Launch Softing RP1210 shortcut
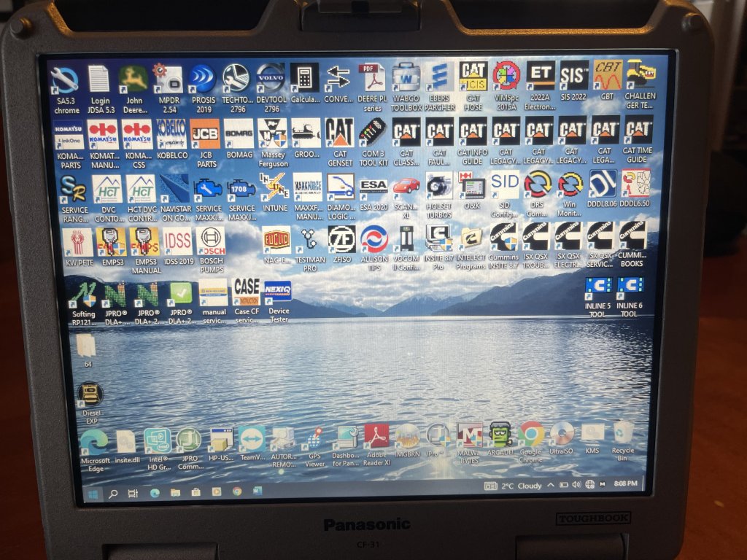Image resolution: width=747 pixels, height=560 pixels. click(83, 296)
